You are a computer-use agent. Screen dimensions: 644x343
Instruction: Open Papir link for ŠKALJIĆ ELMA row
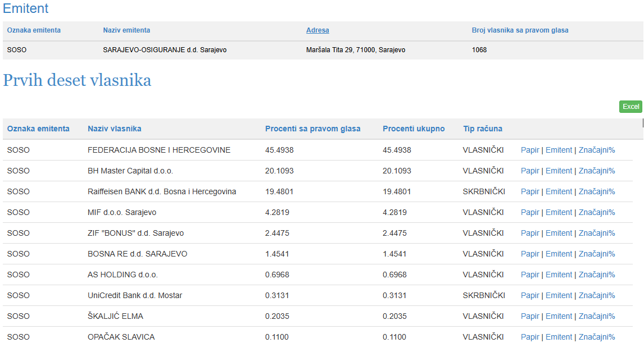point(530,316)
